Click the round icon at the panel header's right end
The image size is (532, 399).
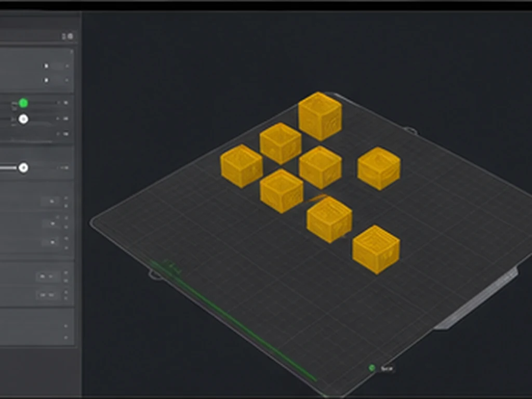point(70,36)
